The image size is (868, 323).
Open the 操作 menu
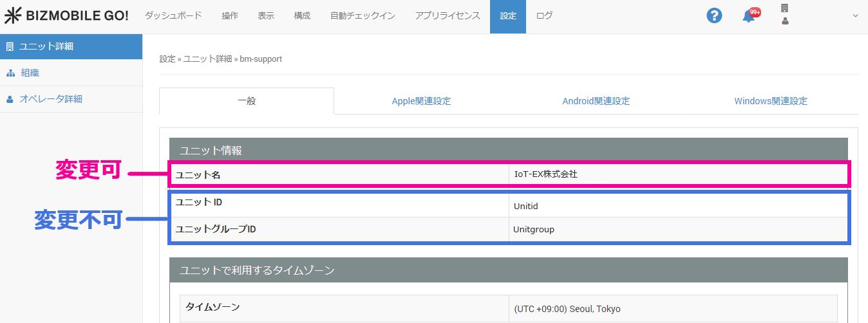pos(230,16)
